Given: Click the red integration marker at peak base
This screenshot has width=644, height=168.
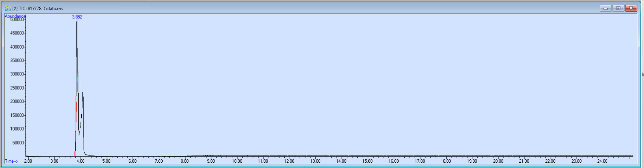Looking at the screenshot, I should pyautogui.click(x=75, y=146).
